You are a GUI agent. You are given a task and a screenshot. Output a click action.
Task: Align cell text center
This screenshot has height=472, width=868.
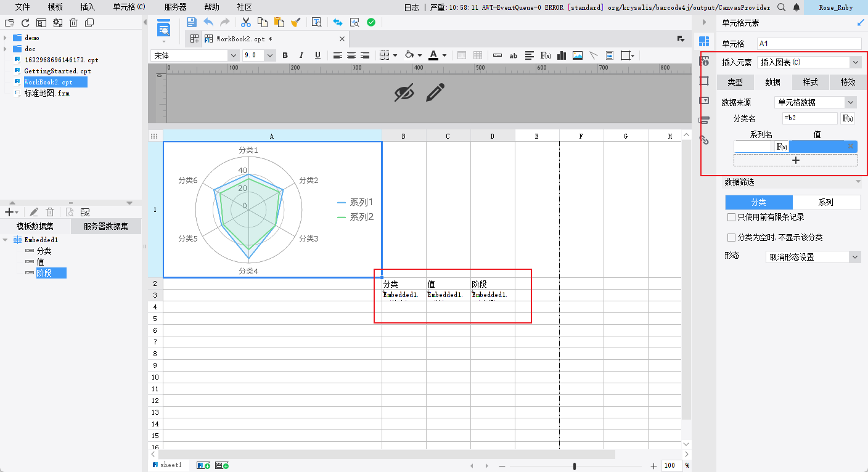click(x=351, y=55)
